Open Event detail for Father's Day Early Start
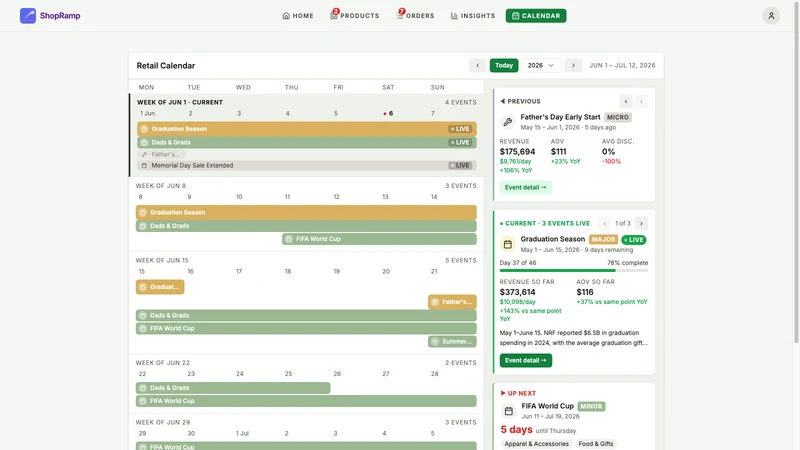 tap(526, 187)
